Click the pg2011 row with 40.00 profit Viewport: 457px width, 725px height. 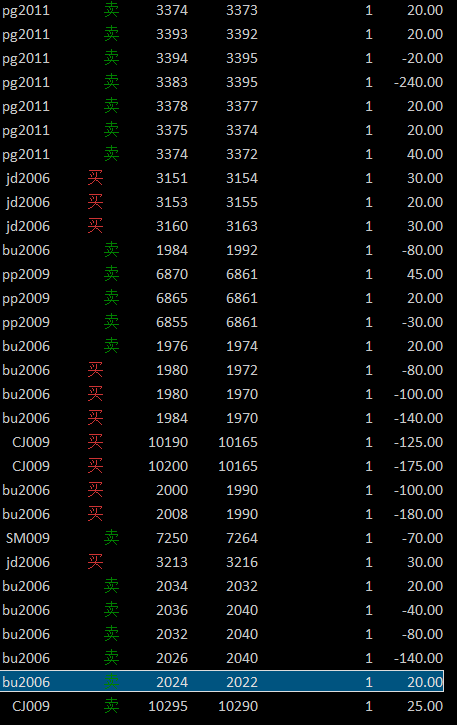click(x=222, y=154)
